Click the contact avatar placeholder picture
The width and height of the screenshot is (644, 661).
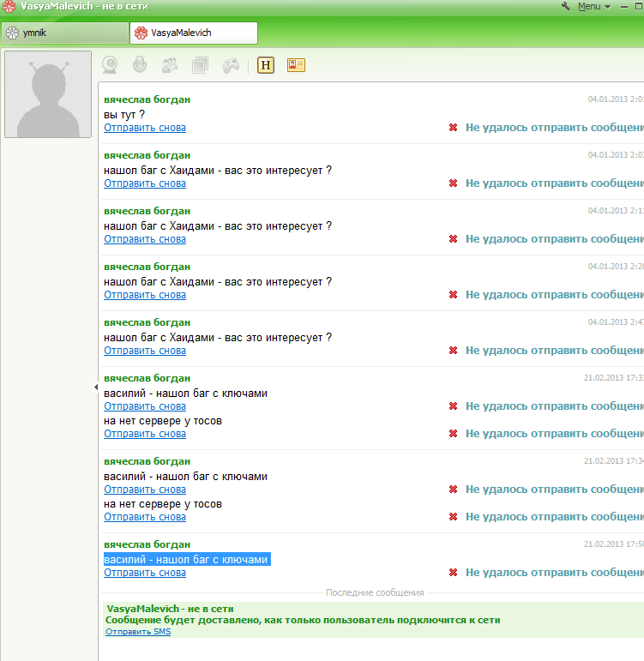tap(48, 94)
